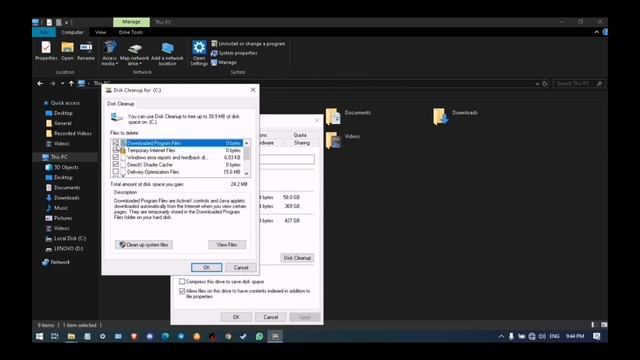The height and width of the screenshot is (360, 640).
Task: Select Network in the navigation pane
Action: click(56, 262)
